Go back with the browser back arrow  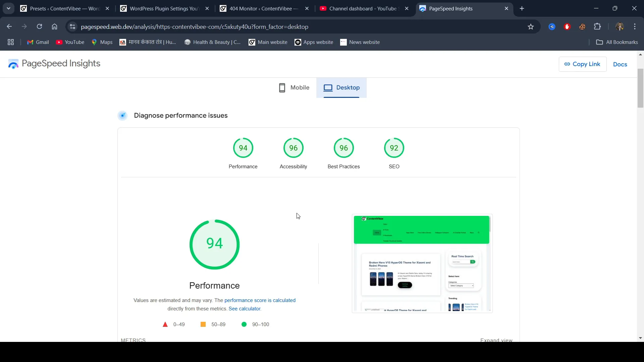9,26
